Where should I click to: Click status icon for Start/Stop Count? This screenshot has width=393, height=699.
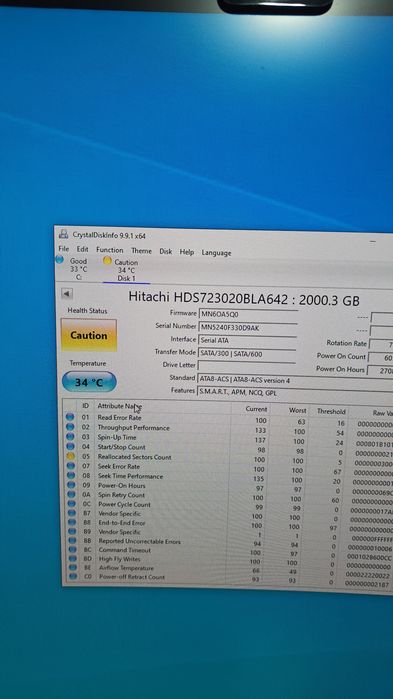70,446
